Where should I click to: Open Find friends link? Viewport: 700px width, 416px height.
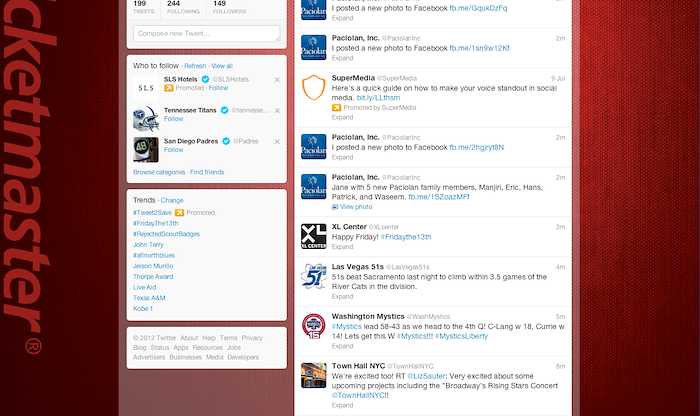207,172
